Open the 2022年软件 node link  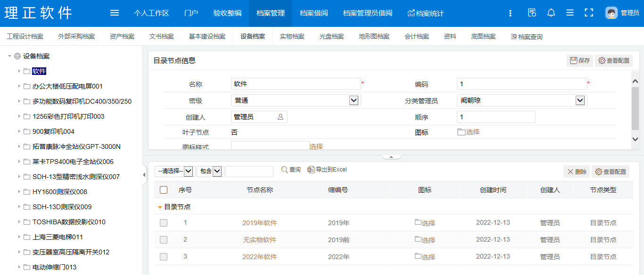(259, 257)
